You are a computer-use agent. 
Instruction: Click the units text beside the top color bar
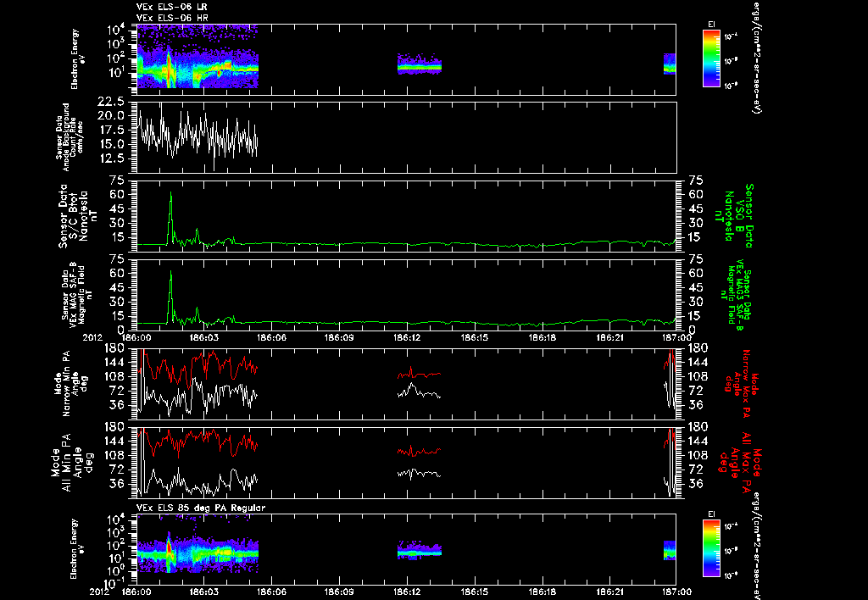[755, 57]
